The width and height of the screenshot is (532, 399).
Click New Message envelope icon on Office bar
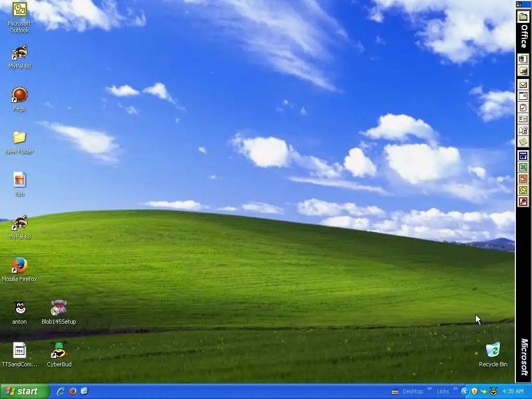click(x=523, y=85)
